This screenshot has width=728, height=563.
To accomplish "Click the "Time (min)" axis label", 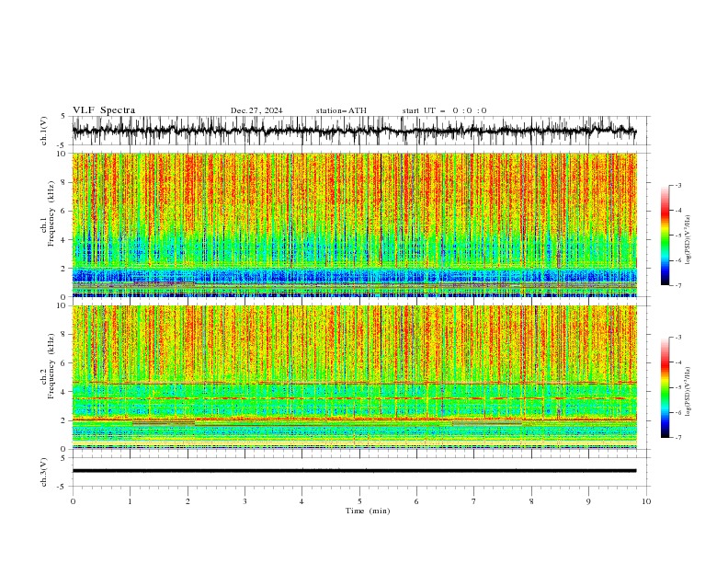I will coord(368,511).
